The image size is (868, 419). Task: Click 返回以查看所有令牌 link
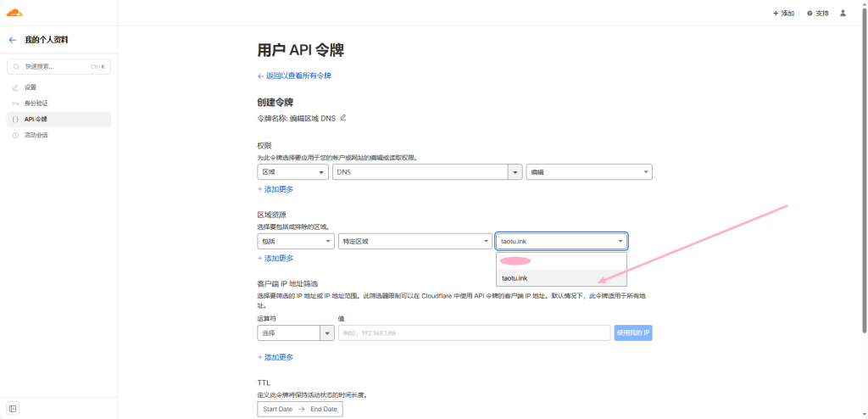pyautogui.click(x=294, y=75)
